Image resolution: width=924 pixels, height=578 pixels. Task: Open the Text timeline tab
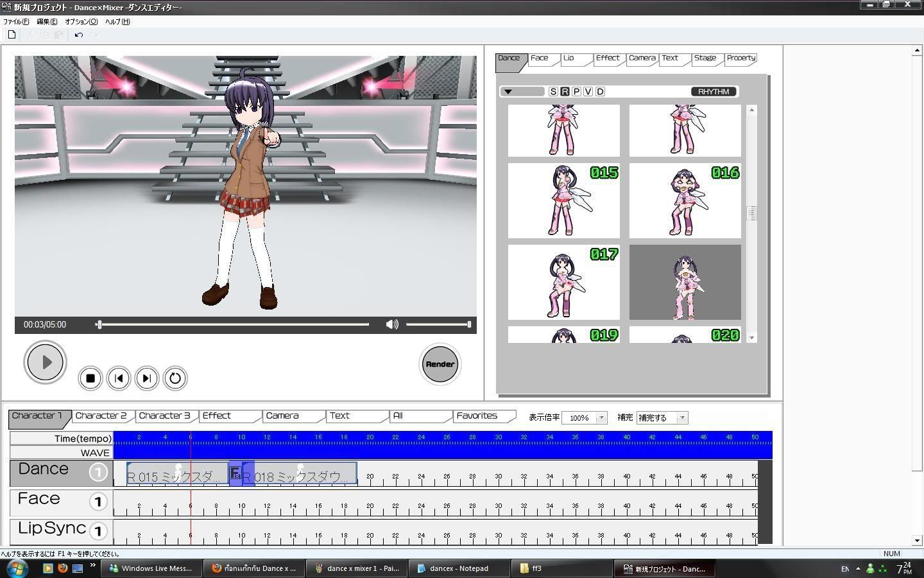tap(357, 417)
